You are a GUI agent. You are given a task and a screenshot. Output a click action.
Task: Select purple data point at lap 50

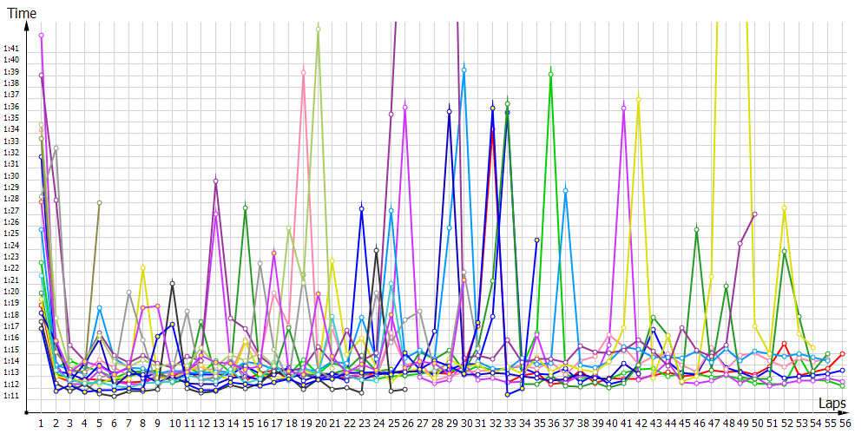[x=755, y=214]
